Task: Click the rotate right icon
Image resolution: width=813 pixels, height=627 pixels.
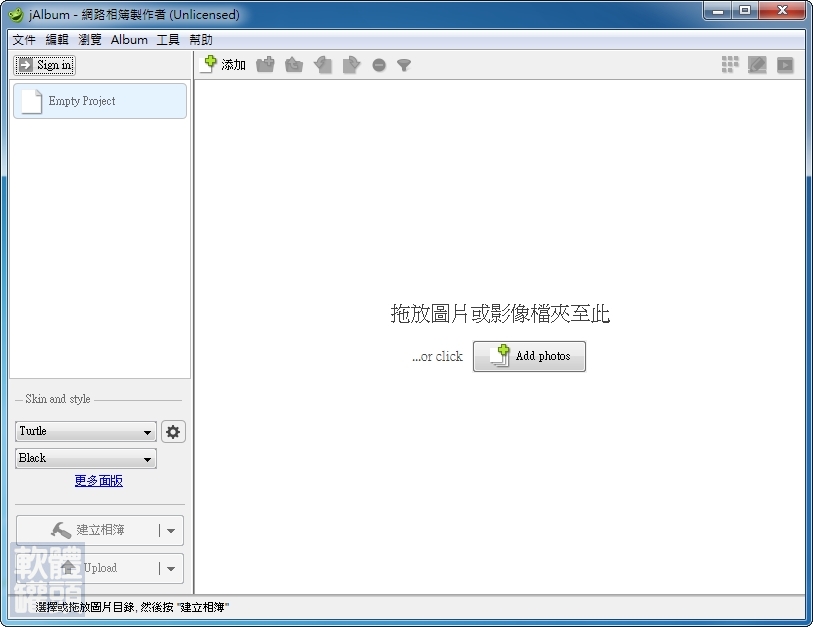Action: tap(351, 65)
